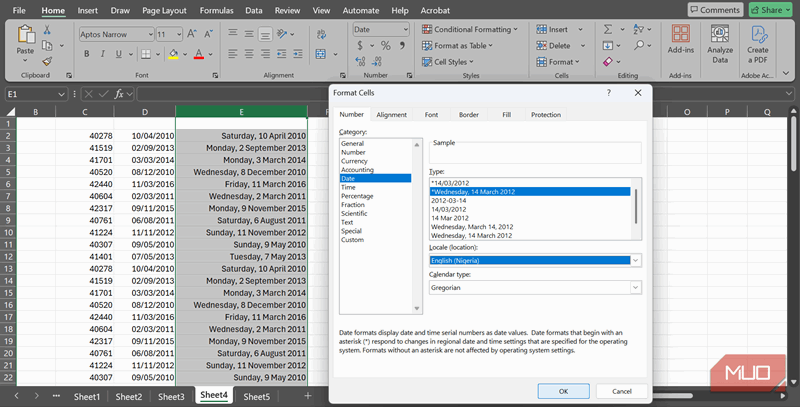The height and width of the screenshot is (407, 800).
Task: Expand Format as Table menu
Action: coord(457,45)
